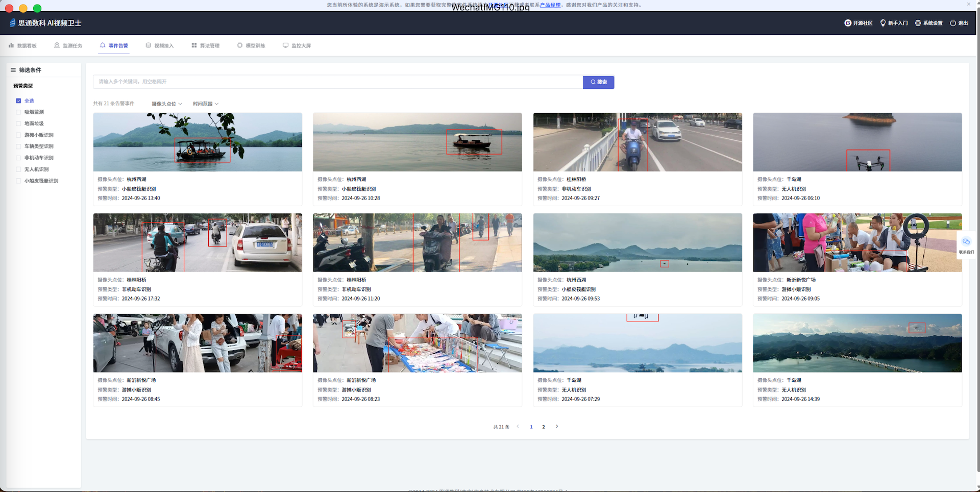The width and height of the screenshot is (980, 492).
Task: Click the bar chart icon for 数据看板
Action: (x=11, y=45)
